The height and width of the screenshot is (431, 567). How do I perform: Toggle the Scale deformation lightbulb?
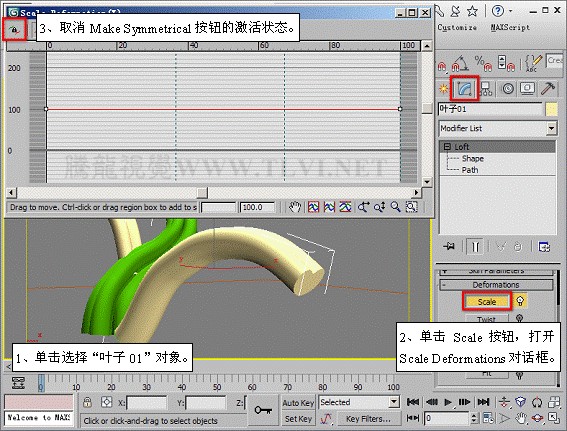520,301
